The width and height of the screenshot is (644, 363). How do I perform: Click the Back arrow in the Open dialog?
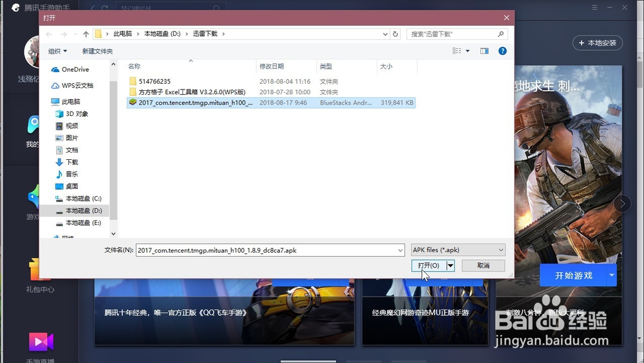50,34
